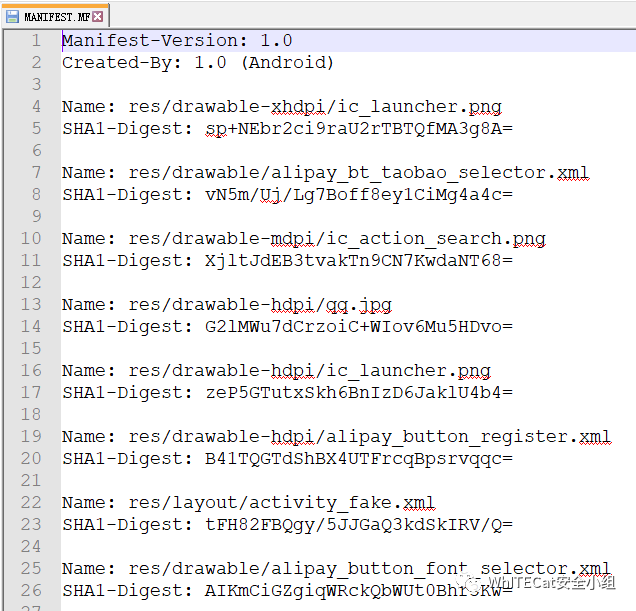Click the Manifest-Version: 1.0 line
The image size is (636, 611).
coord(177,41)
